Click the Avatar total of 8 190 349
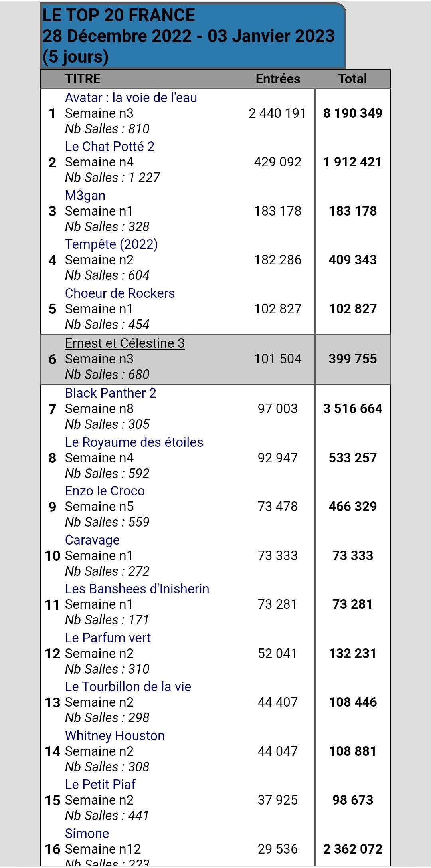The image size is (431, 868). 352,113
